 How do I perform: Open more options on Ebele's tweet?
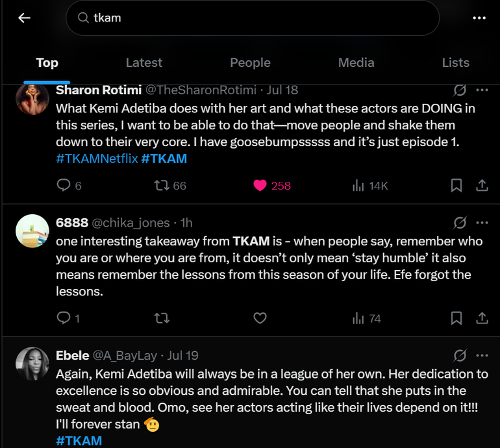482,355
